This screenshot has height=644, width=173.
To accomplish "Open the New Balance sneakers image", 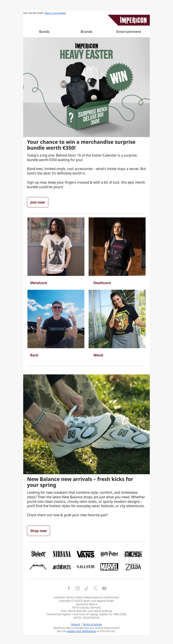I will tap(86, 424).
